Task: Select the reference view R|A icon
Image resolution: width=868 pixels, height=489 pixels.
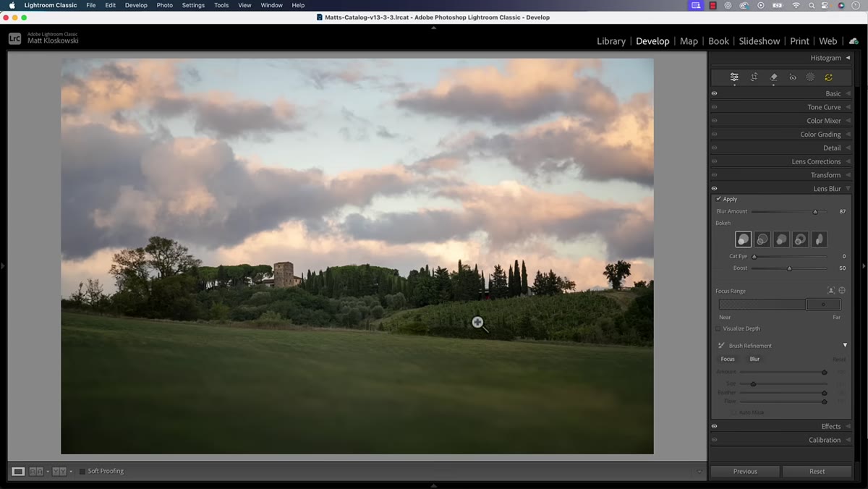Action: (35, 472)
